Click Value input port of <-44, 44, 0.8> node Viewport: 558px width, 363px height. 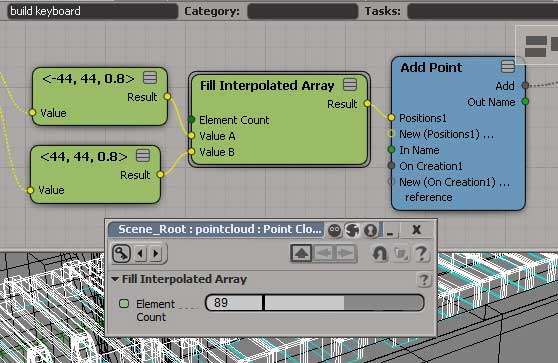[32, 112]
